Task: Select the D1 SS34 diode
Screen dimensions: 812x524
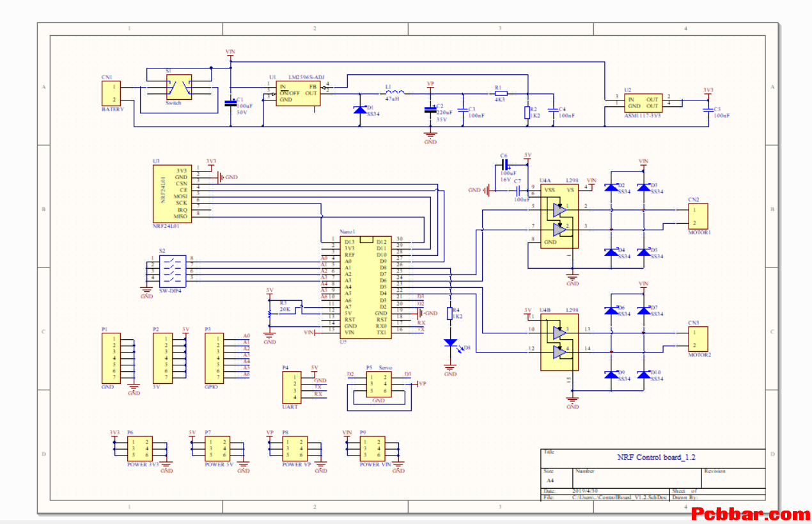Action: (x=361, y=110)
